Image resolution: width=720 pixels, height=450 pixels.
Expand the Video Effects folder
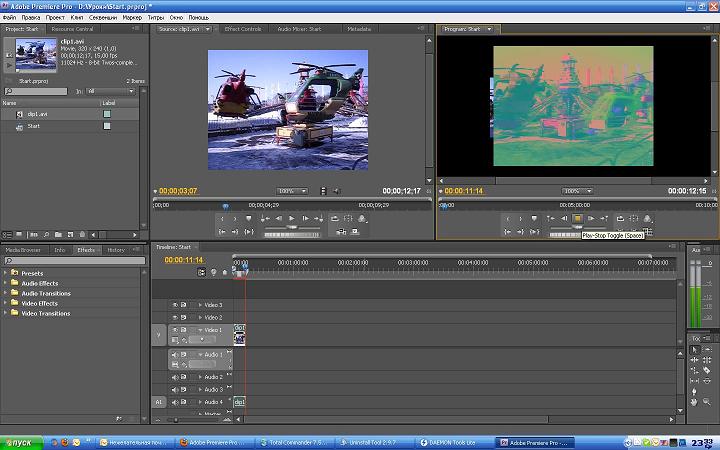tap(6, 303)
